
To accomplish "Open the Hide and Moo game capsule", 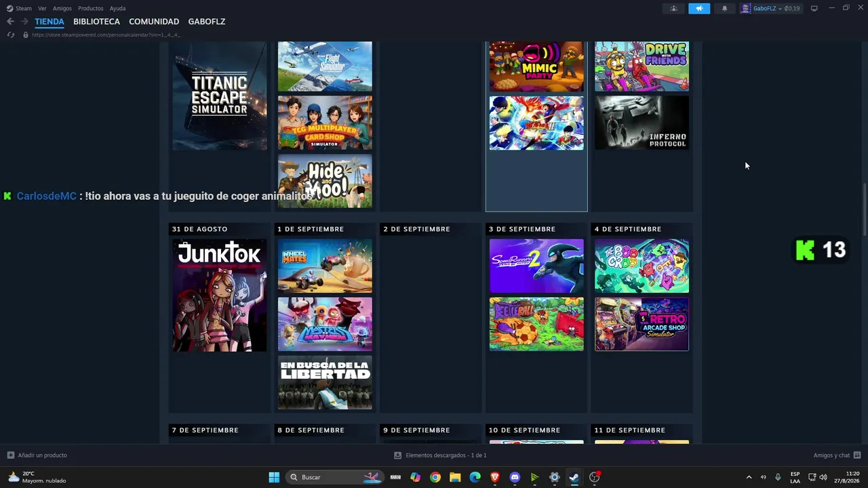I will tap(325, 181).
